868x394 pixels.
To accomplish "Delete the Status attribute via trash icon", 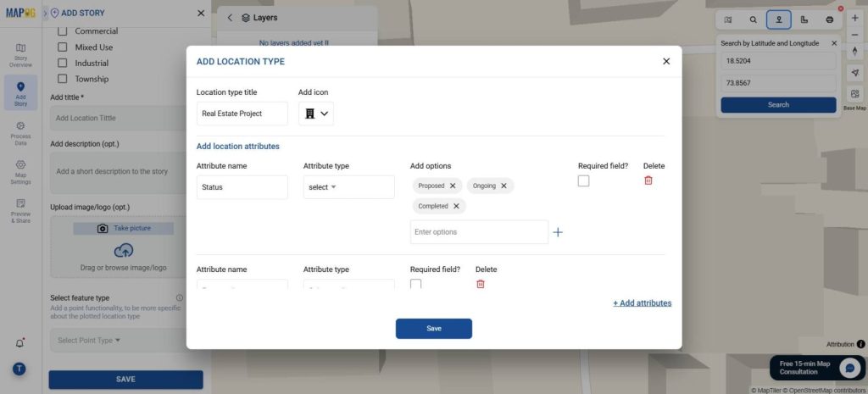I will click(x=648, y=180).
